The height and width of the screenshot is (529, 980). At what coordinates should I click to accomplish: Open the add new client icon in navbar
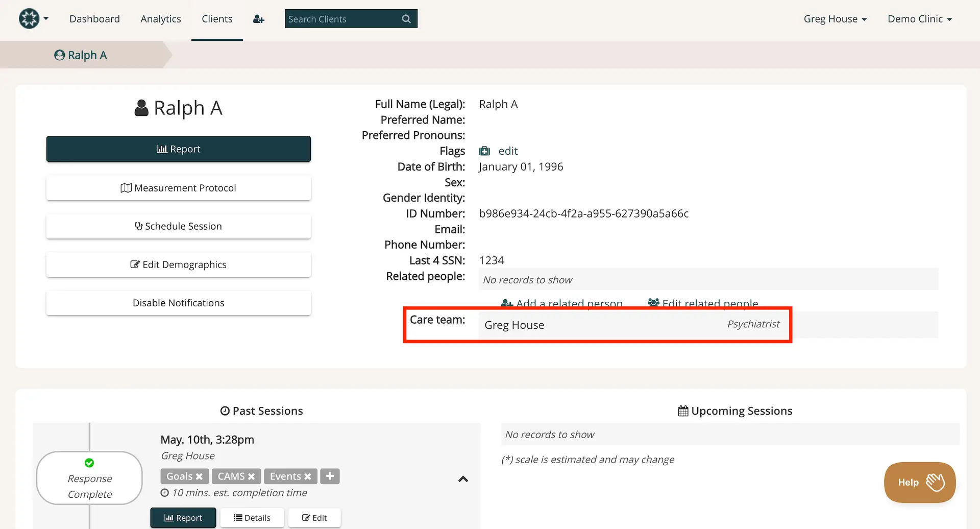pyautogui.click(x=259, y=19)
